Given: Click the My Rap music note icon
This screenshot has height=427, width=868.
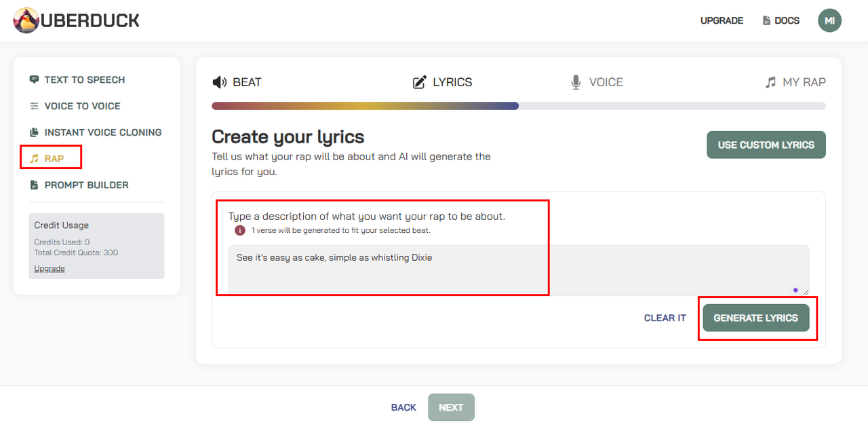Looking at the screenshot, I should 770,82.
